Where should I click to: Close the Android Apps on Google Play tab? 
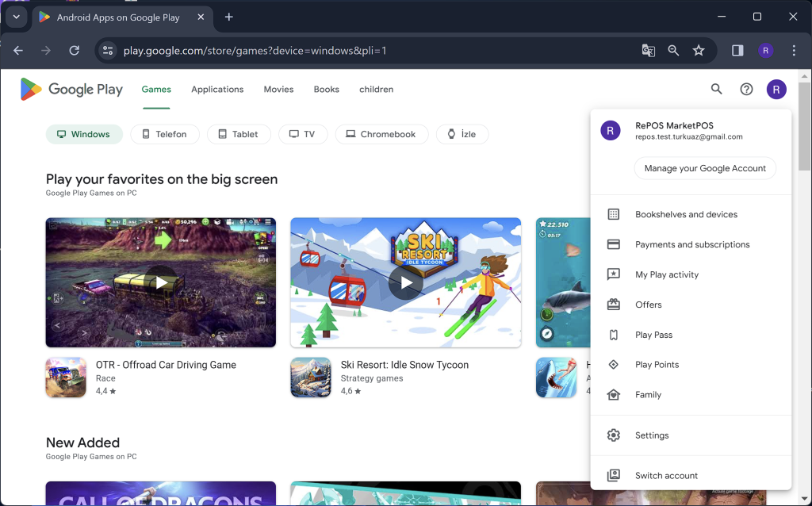[x=201, y=17]
